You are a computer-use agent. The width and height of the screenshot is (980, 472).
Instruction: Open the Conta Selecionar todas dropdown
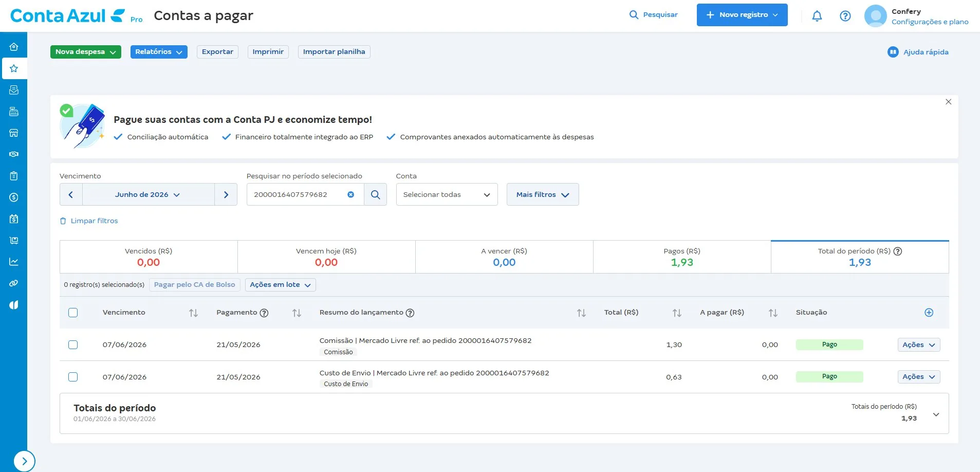coord(447,194)
